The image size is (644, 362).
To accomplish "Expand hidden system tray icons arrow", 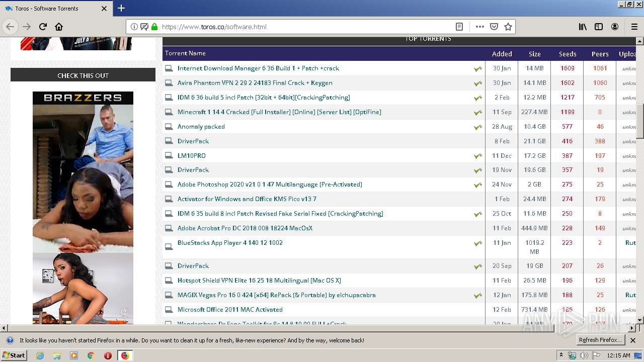I will click(561, 355).
